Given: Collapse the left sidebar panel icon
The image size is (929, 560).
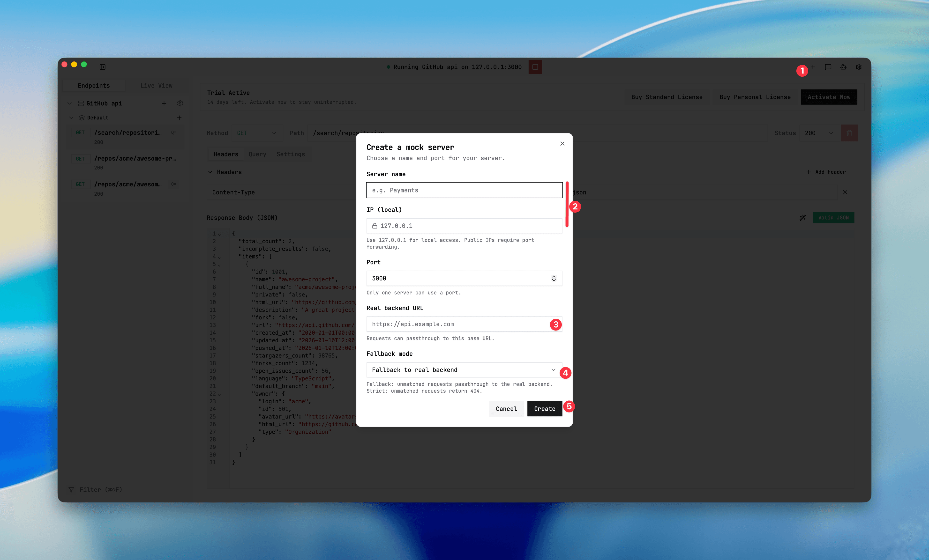Looking at the screenshot, I should pos(103,67).
